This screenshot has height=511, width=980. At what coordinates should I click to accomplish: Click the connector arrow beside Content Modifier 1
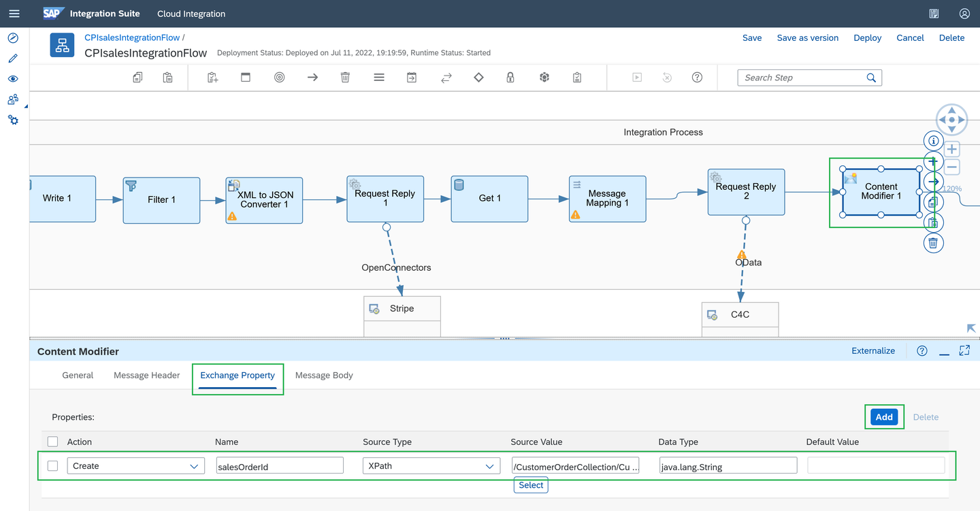pyautogui.click(x=934, y=182)
